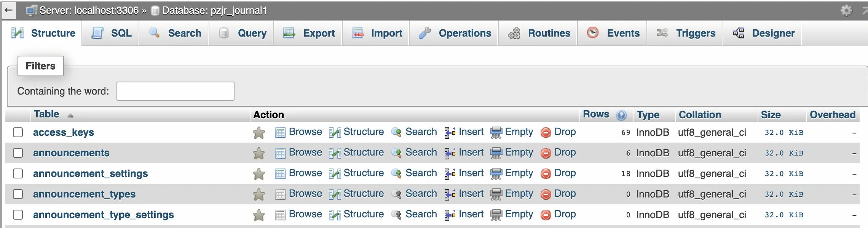Collapse navigation with the back arrow
868x228 pixels.
[x=8, y=10]
